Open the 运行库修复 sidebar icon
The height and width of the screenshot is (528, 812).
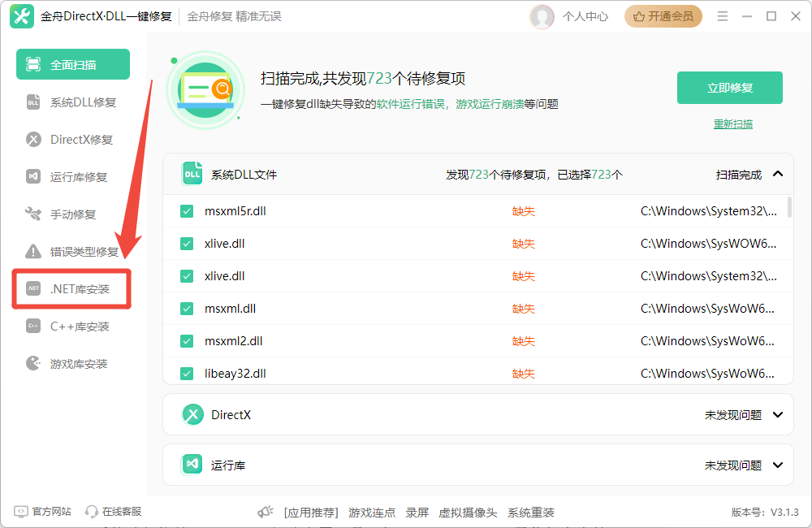[32, 176]
